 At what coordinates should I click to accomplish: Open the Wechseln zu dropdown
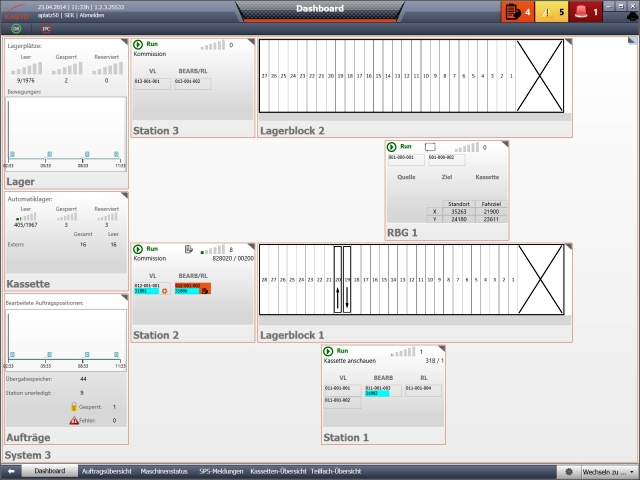point(606,470)
